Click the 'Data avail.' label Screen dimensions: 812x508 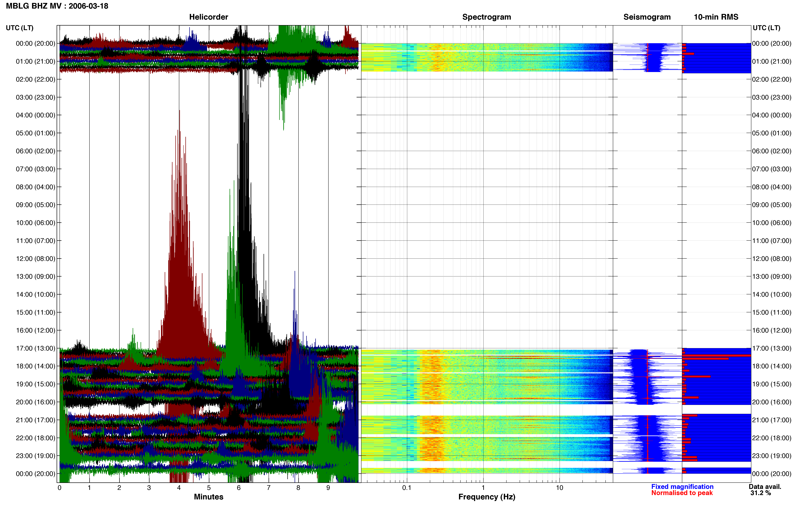(765, 486)
